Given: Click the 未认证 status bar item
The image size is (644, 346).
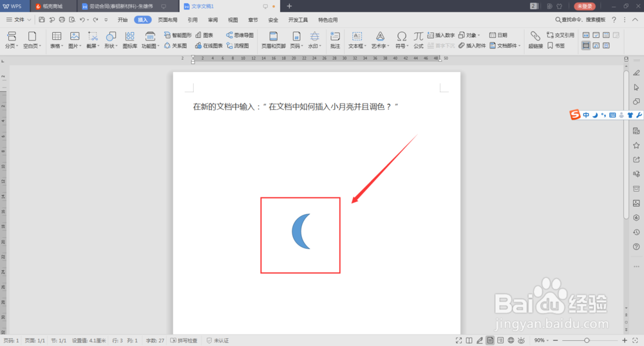Looking at the screenshot, I should click(x=218, y=340).
